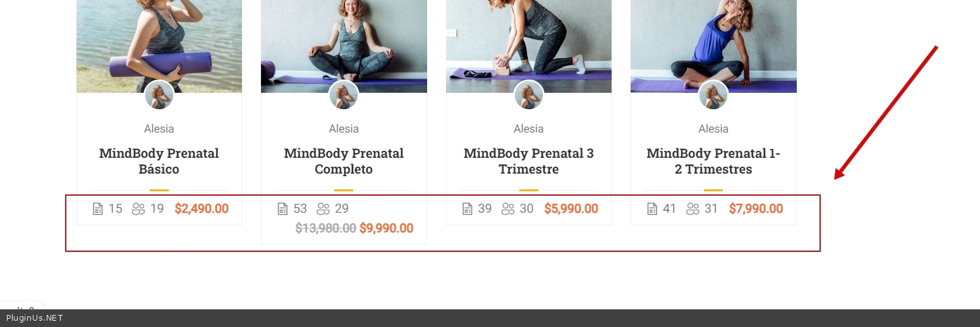Image resolution: width=980 pixels, height=327 pixels.
Task: Click the $2,490.00 price on Básico course
Action: [202, 209]
